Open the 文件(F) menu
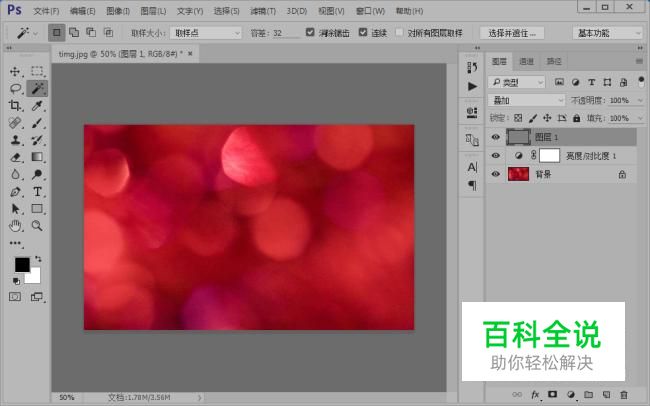Viewport: 650px width, 406px height. (x=46, y=11)
